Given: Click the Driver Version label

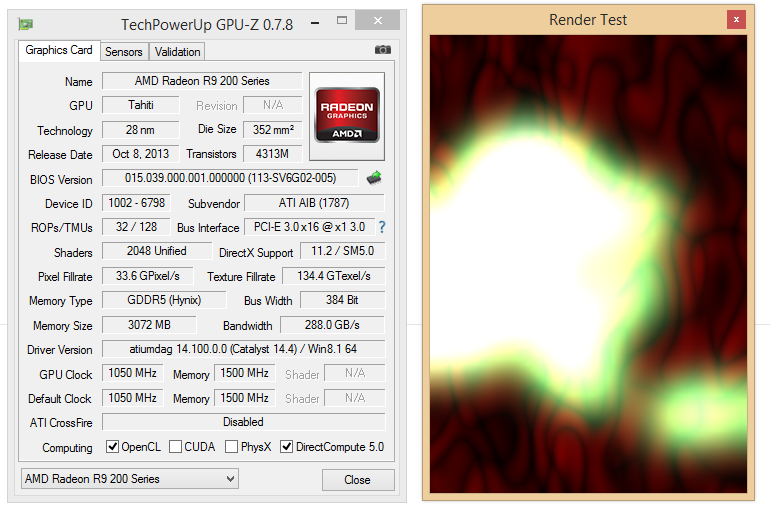Looking at the screenshot, I should (59, 350).
